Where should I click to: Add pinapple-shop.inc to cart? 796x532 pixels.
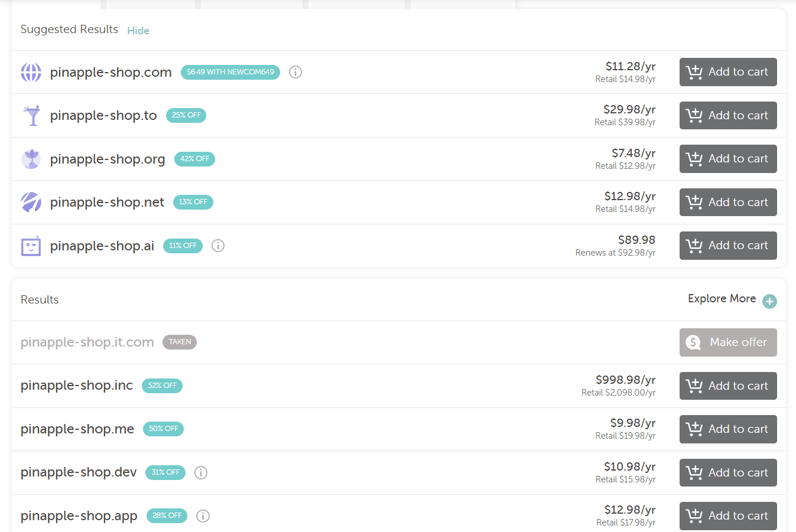pos(728,386)
